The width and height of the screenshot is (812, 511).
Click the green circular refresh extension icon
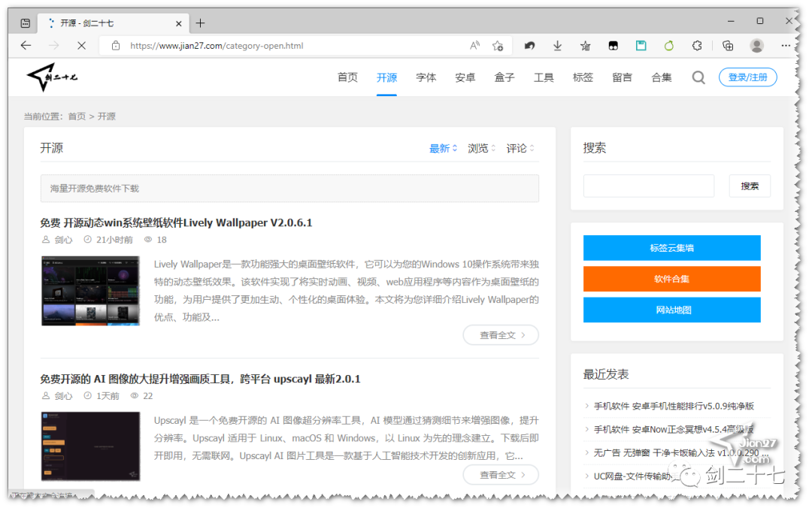pos(669,46)
